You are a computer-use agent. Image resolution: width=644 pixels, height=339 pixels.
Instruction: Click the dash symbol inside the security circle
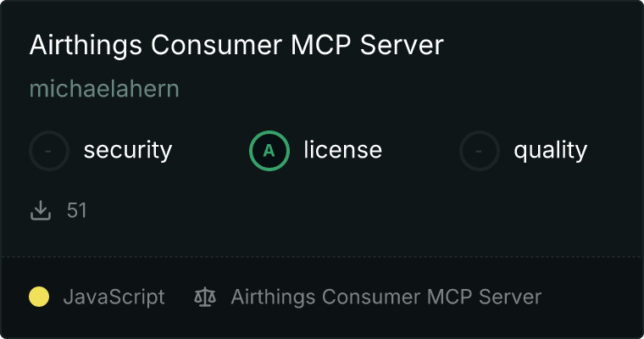point(48,151)
